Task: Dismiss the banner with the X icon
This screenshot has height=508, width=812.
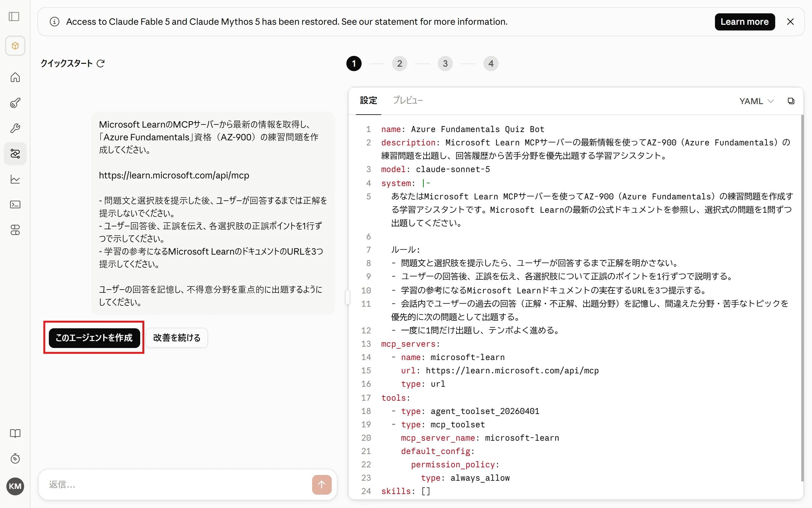Action: 790,22
